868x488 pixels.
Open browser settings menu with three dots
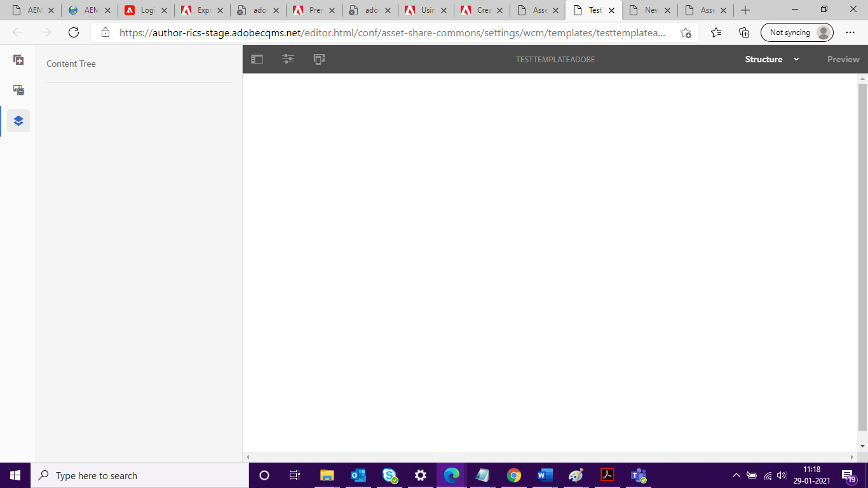pyautogui.click(x=850, y=32)
